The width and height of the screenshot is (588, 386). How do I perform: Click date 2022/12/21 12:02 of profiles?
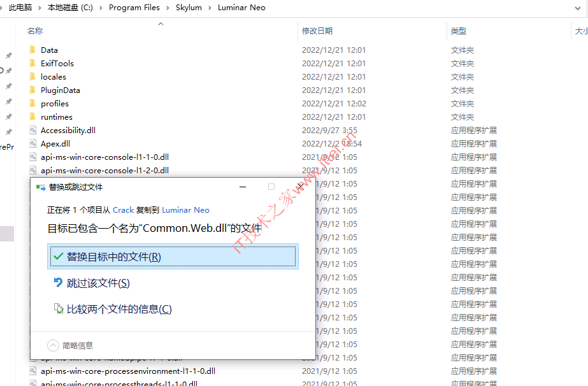[334, 104]
